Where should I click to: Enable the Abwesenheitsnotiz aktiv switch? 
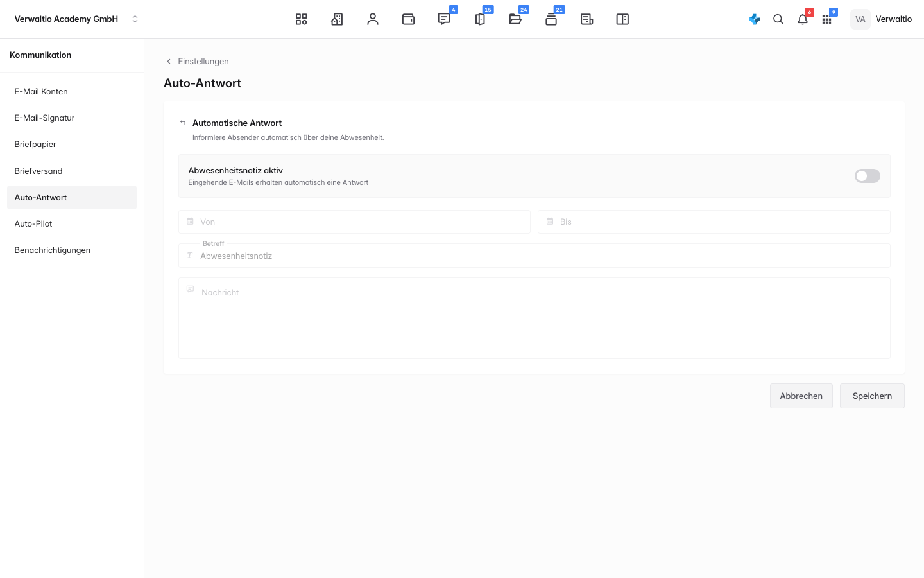pos(868,176)
